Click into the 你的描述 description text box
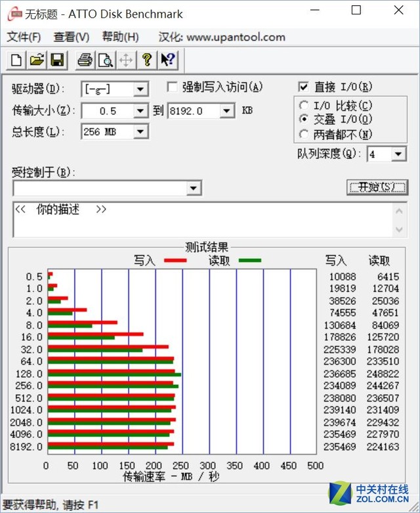This screenshot has width=420, height=513. pos(197,219)
